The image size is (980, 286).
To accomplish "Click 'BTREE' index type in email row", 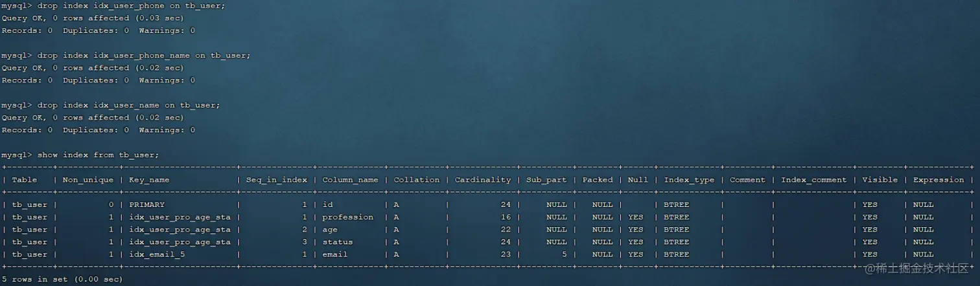I will 677,254.
